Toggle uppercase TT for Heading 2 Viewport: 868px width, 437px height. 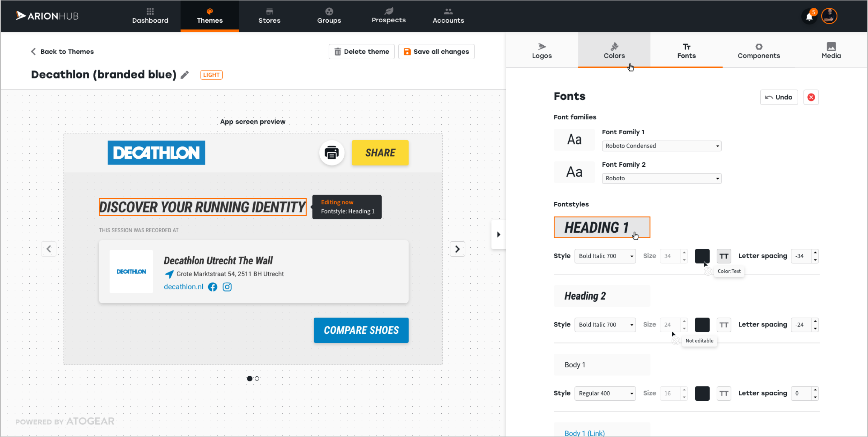[724, 325]
